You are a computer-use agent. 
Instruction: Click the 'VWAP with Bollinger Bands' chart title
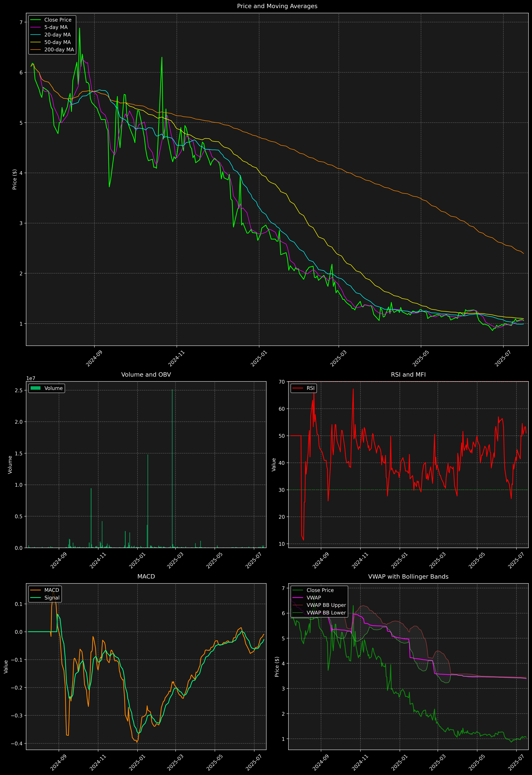tap(408, 577)
